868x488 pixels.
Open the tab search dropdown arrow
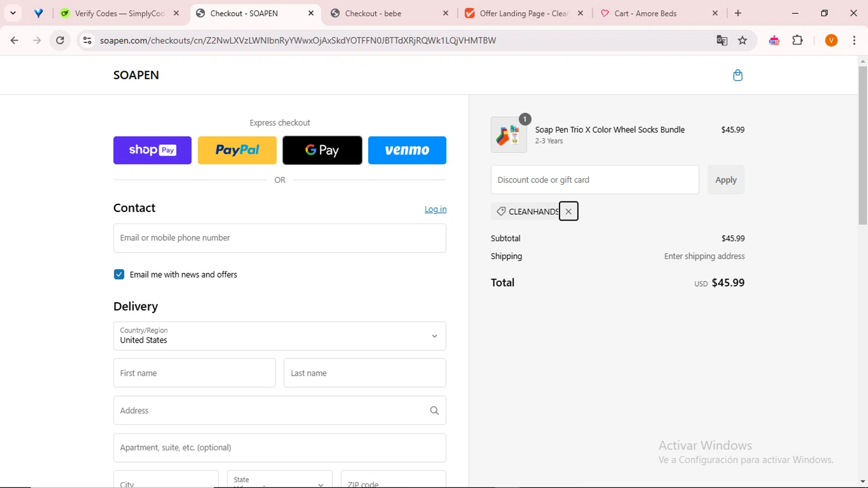tap(13, 13)
